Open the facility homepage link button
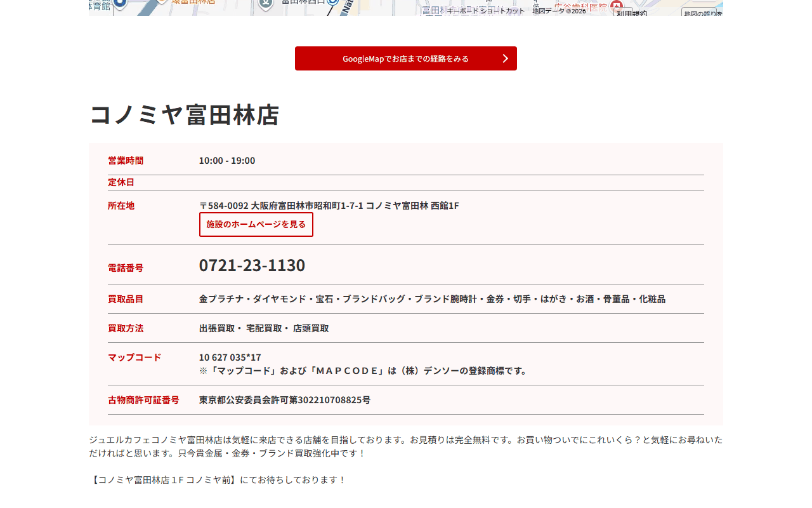 pyautogui.click(x=256, y=224)
